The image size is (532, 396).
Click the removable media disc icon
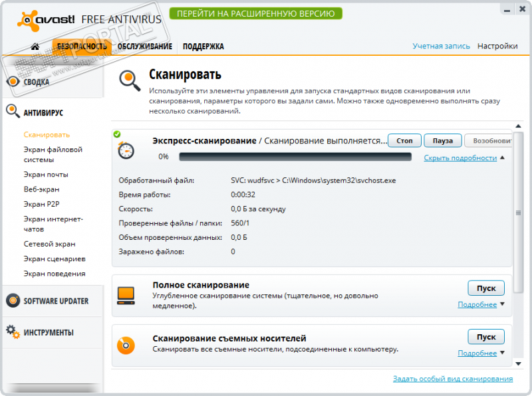click(126, 345)
